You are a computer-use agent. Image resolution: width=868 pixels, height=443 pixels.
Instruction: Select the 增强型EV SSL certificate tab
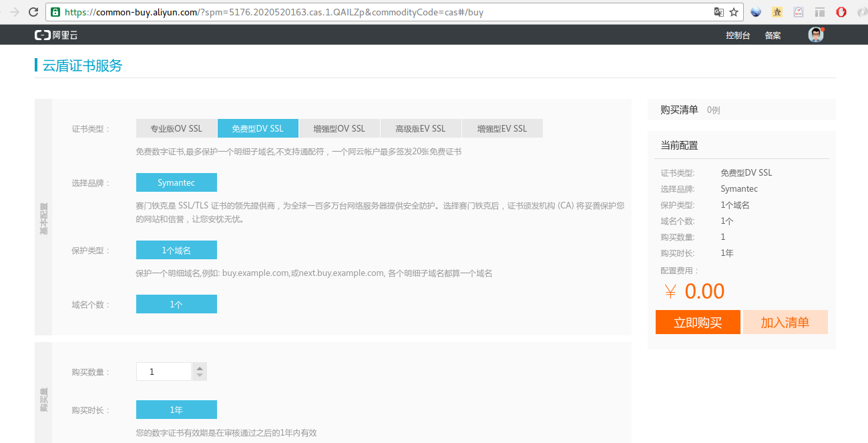click(503, 128)
